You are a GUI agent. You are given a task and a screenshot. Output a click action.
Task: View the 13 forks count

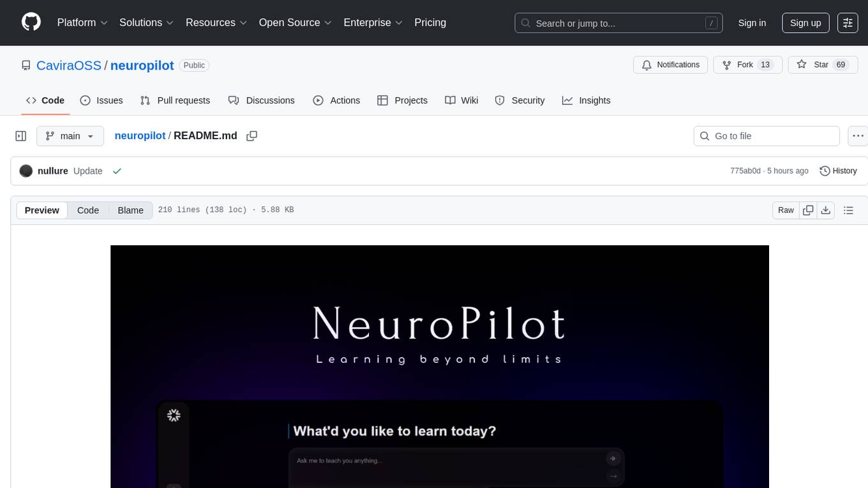pos(765,65)
